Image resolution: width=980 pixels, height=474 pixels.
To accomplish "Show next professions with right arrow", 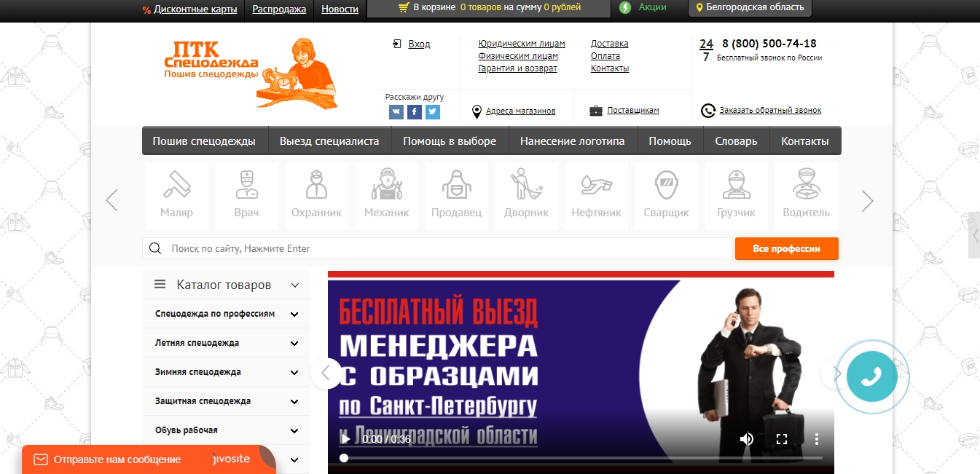I will pyautogui.click(x=867, y=200).
